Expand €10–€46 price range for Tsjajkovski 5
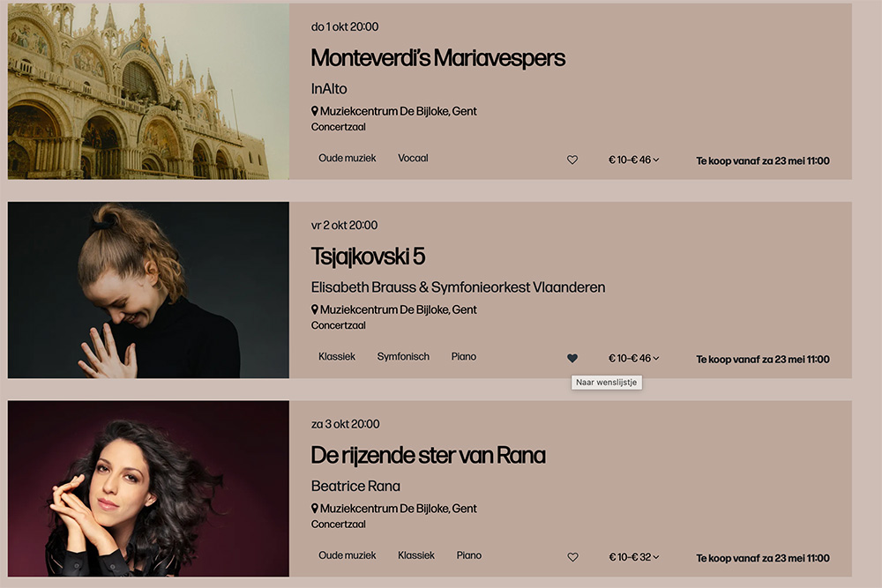The height and width of the screenshot is (588, 882). tap(634, 359)
